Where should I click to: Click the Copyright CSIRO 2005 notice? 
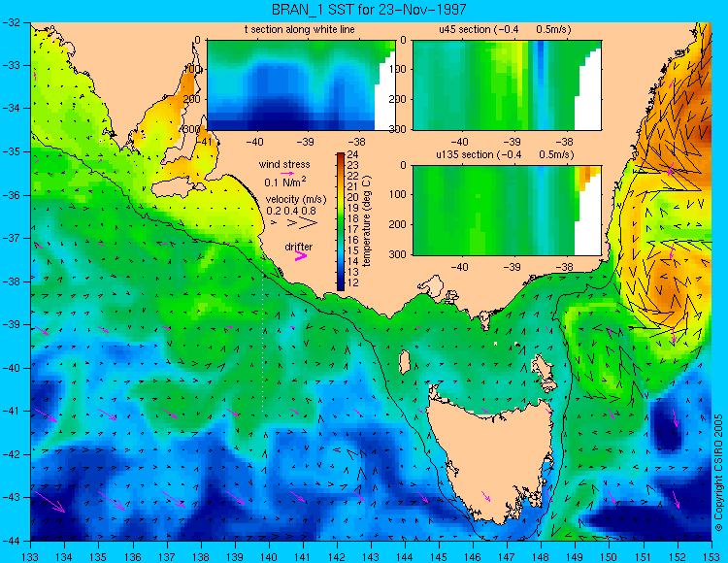pos(718,473)
